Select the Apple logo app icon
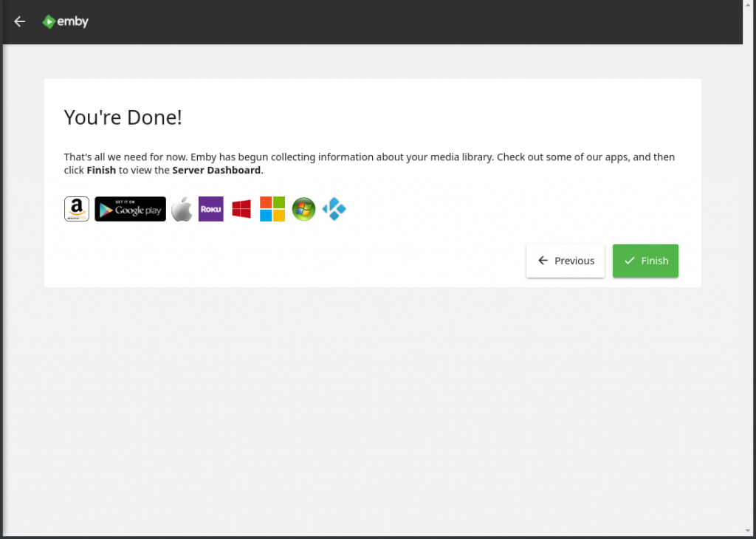756x539 pixels. 182,209
